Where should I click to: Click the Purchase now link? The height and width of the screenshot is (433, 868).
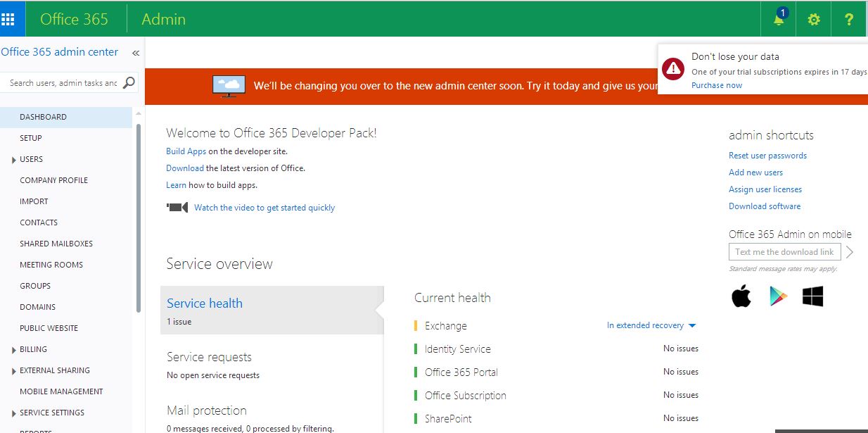(717, 85)
